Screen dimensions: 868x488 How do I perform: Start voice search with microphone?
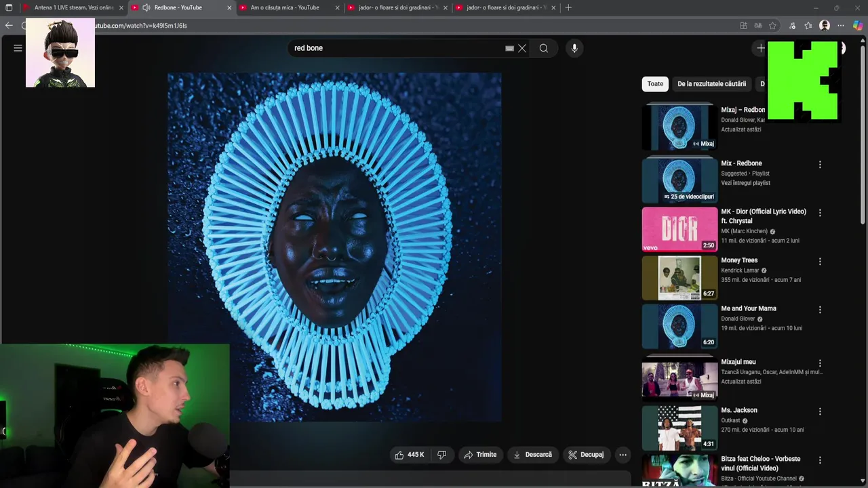coord(574,48)
